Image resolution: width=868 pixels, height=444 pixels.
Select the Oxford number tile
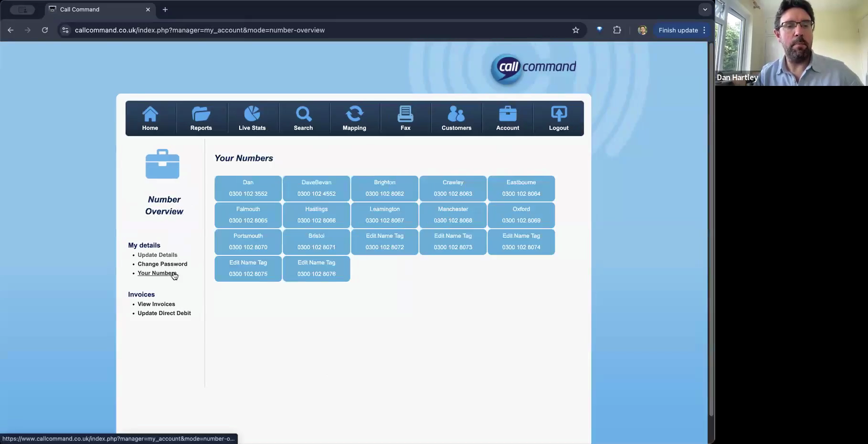(x=521, y=215)
